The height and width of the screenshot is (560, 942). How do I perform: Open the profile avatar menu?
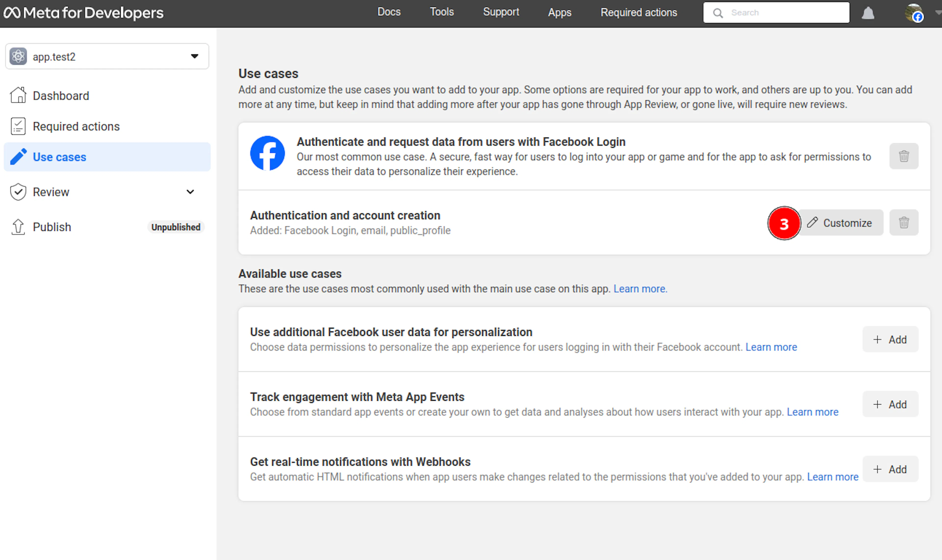tap(914, 13)
